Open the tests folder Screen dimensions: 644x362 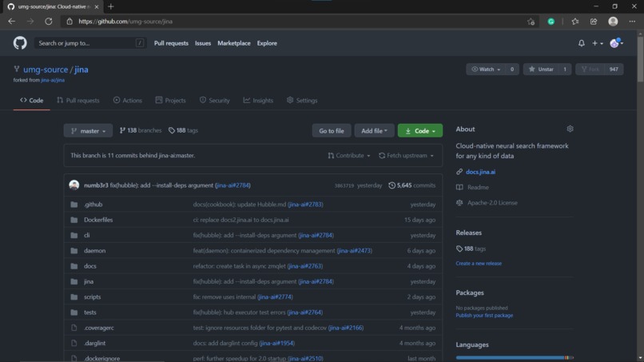(x=90, y=312)
